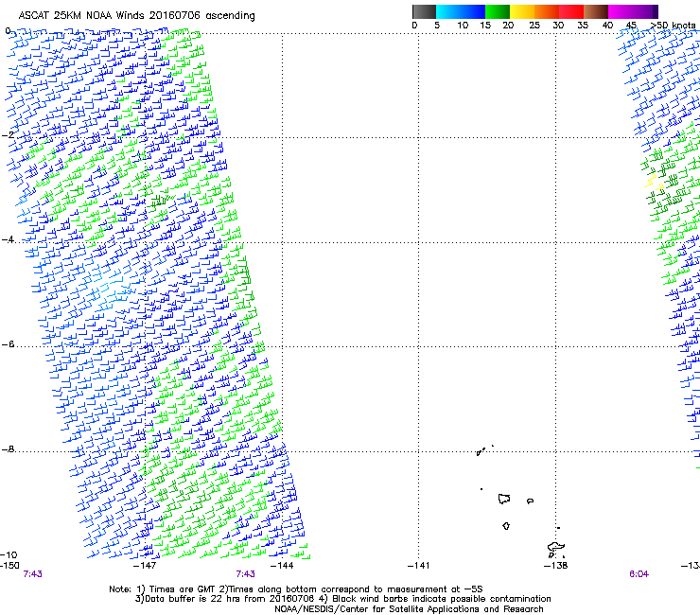The image size is (700, 615).
Task: Click the '>50 knots' legend label
Action: [x=673, y=25]
